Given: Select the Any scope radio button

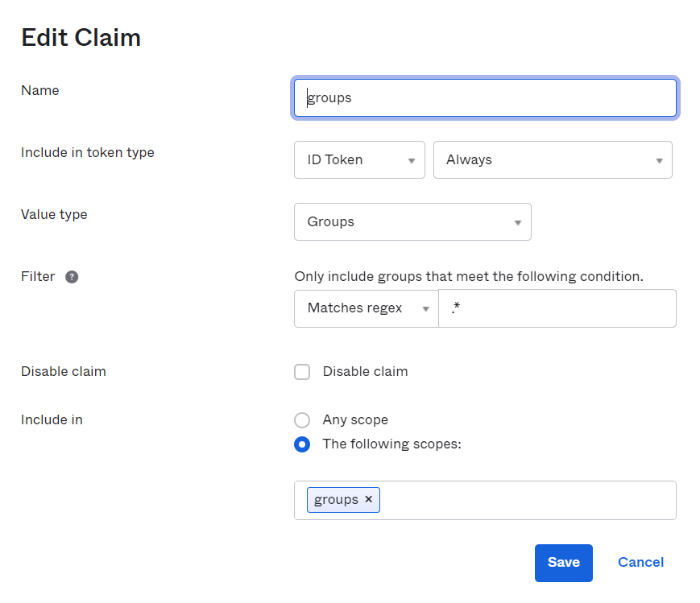Looking at the screenshot, I should coord(302,419).
